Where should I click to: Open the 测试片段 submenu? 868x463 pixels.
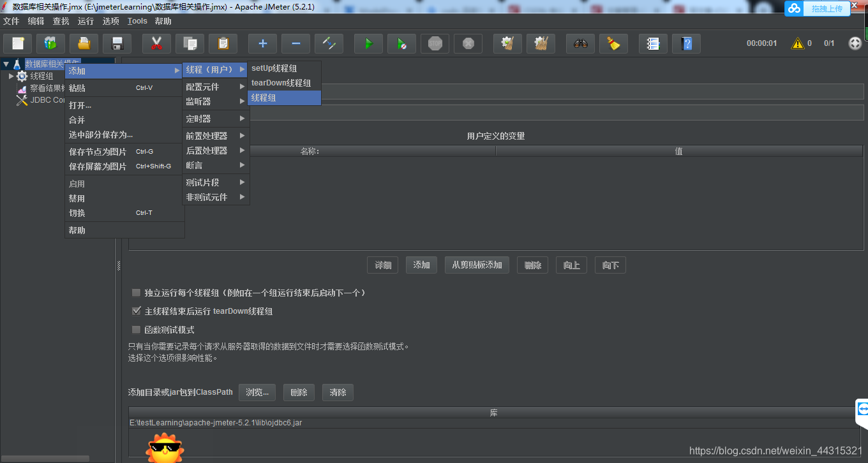pyautogui.click(x=216, y=182)
